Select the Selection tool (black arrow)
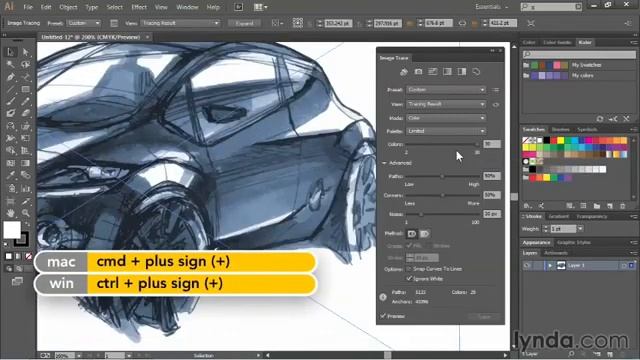640x360 pixels. click(x=11, y=52)
